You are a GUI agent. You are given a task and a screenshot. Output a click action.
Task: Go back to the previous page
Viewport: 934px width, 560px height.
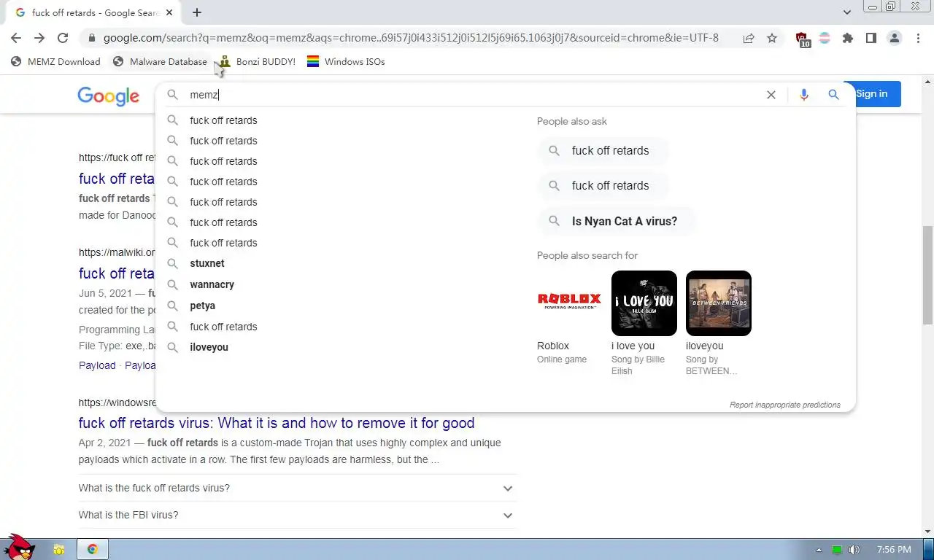[16, 38]
